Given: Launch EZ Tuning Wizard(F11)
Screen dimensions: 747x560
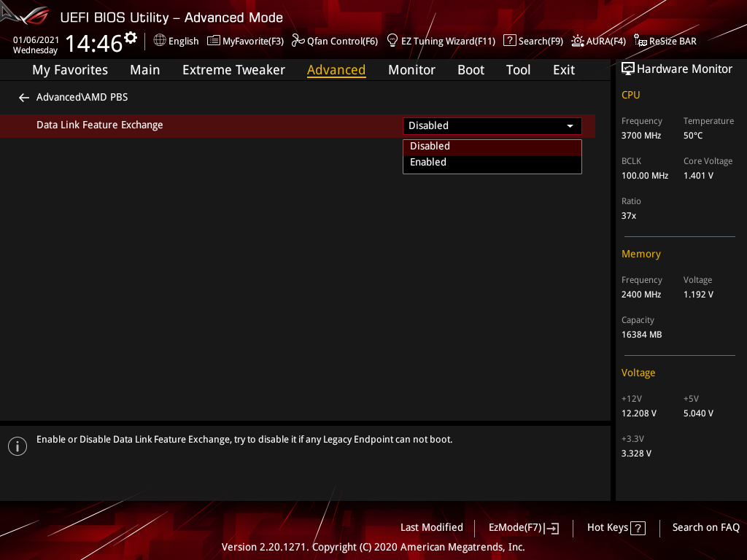Looking at the screenshot, I should click(441, 41).
